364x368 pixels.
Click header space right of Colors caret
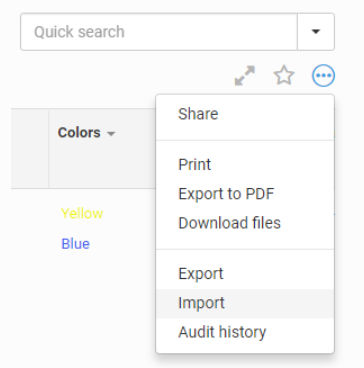coord(136,148)
